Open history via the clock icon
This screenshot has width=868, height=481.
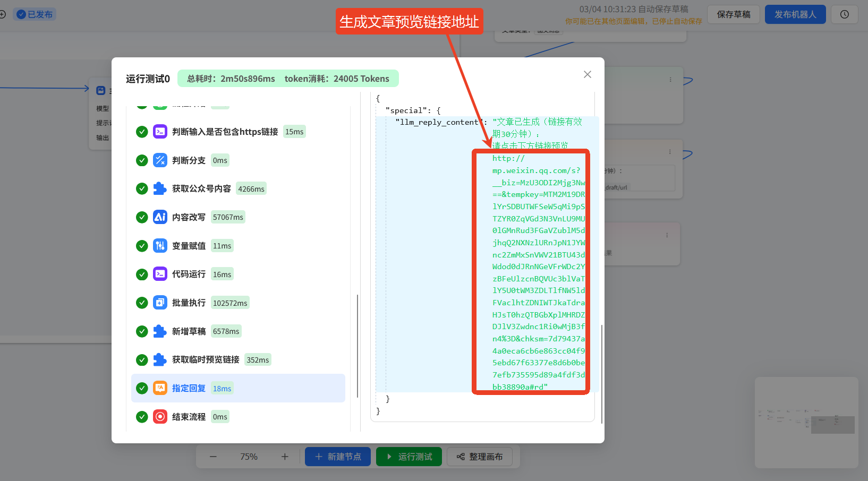point(845,14)
